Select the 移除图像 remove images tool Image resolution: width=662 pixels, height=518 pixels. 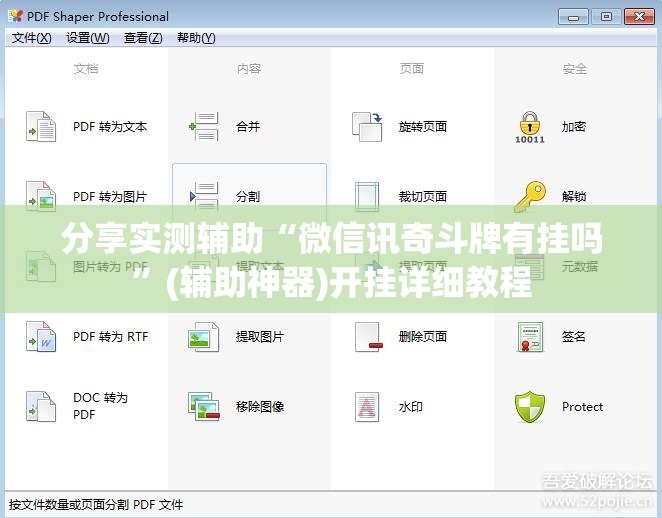point(236,407)
